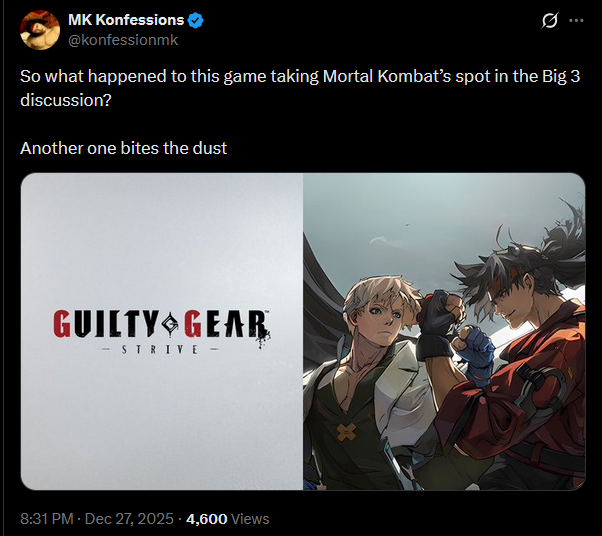Open the three-dot more options menu

576,20
